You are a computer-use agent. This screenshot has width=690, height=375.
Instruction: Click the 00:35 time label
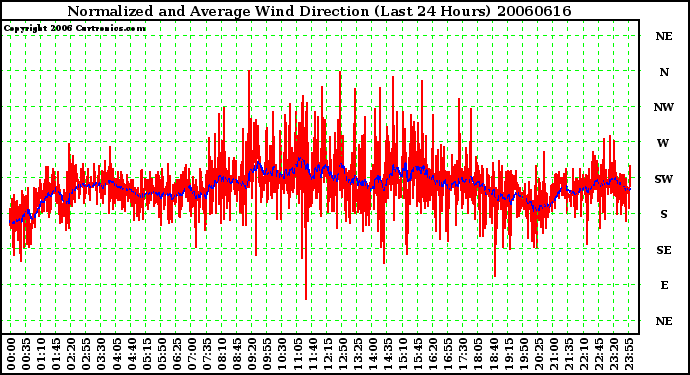click(x=26, y=354)
